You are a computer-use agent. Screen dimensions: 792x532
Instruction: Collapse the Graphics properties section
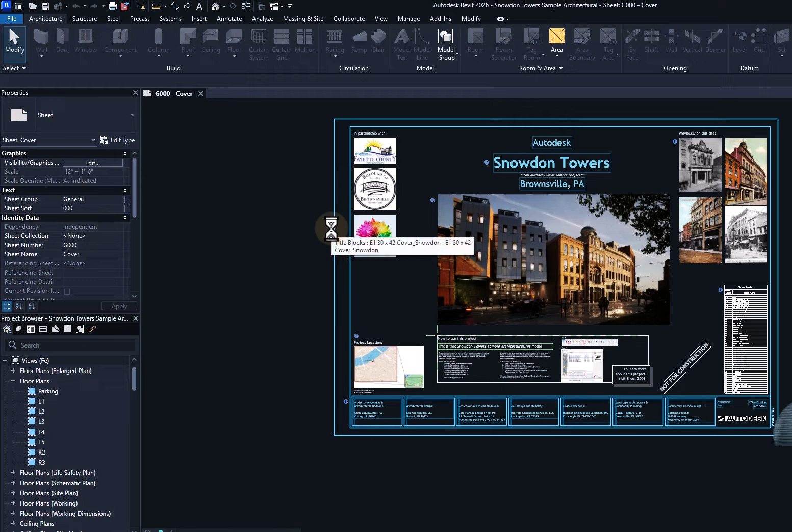[x=125, y=153]
